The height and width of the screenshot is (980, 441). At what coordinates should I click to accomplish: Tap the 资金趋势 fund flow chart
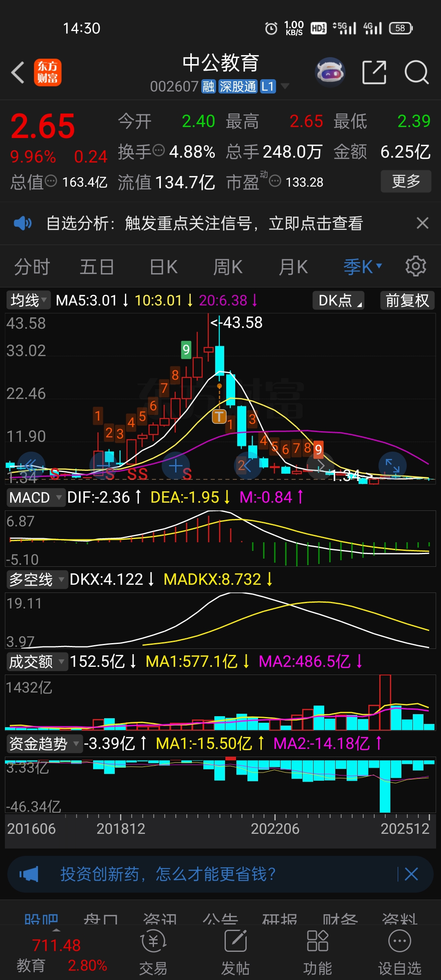(x=220, y=784)
